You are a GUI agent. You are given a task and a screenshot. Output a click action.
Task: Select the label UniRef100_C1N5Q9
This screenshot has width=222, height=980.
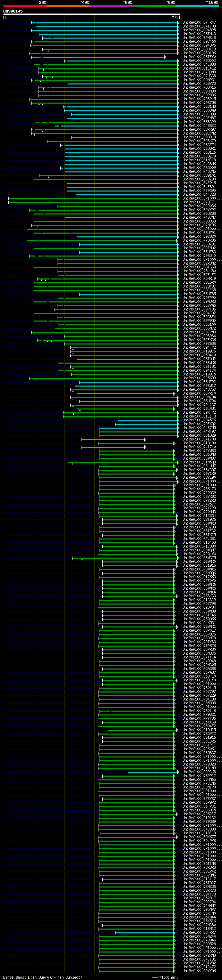[199, 463]
